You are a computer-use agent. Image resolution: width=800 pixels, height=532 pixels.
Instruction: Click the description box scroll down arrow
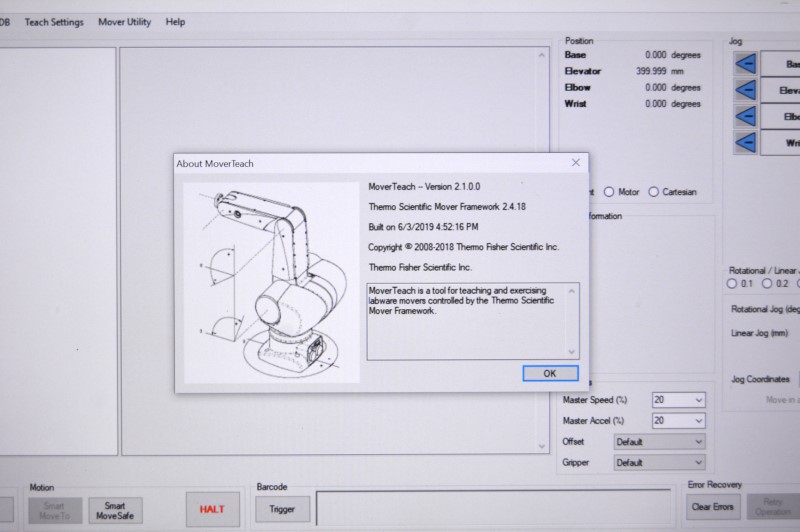tap(571, 351)
